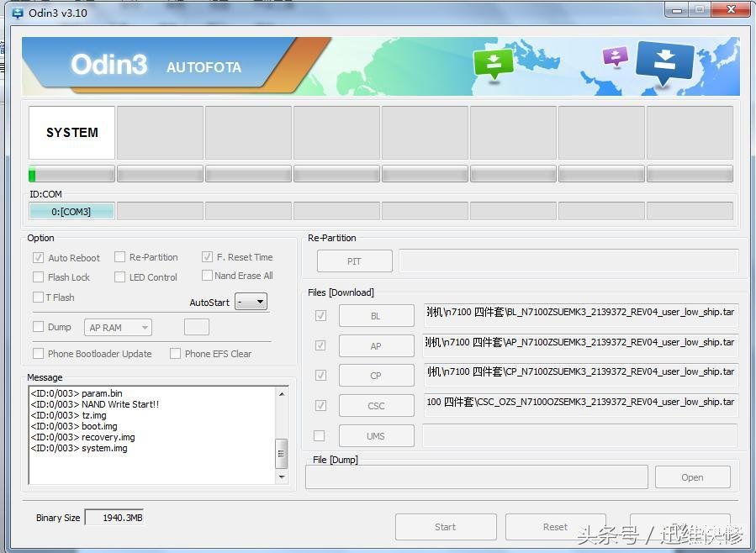Click the UMS file button
This screenshot has width=756, height=553.
pos(377,436)
